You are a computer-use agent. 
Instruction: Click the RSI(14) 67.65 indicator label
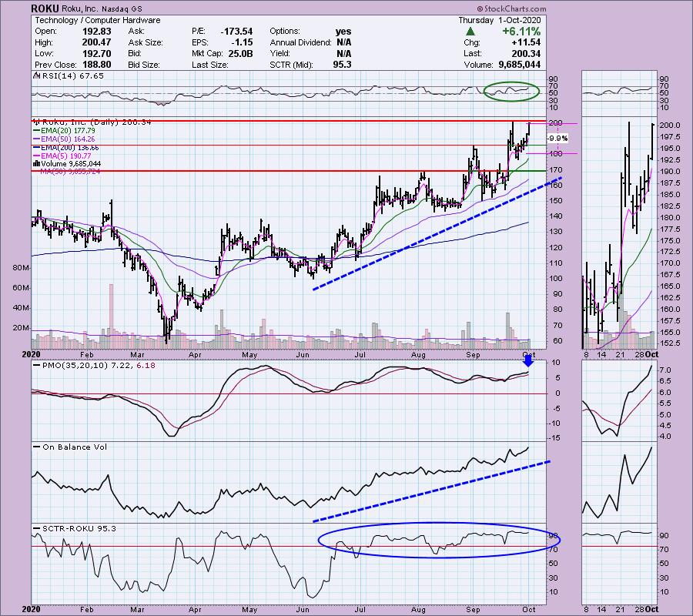coord(72,76)
